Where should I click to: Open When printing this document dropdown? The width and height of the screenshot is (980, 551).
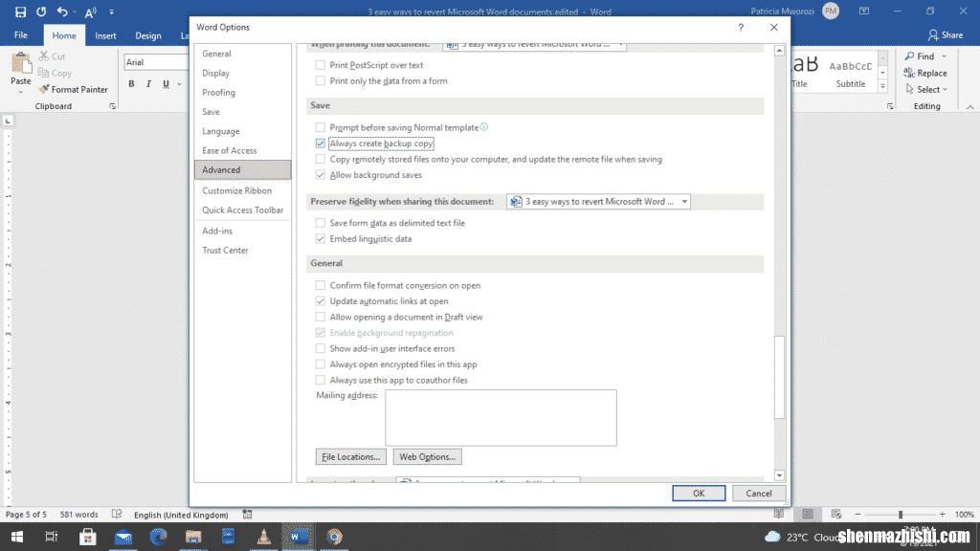[534, 46]
